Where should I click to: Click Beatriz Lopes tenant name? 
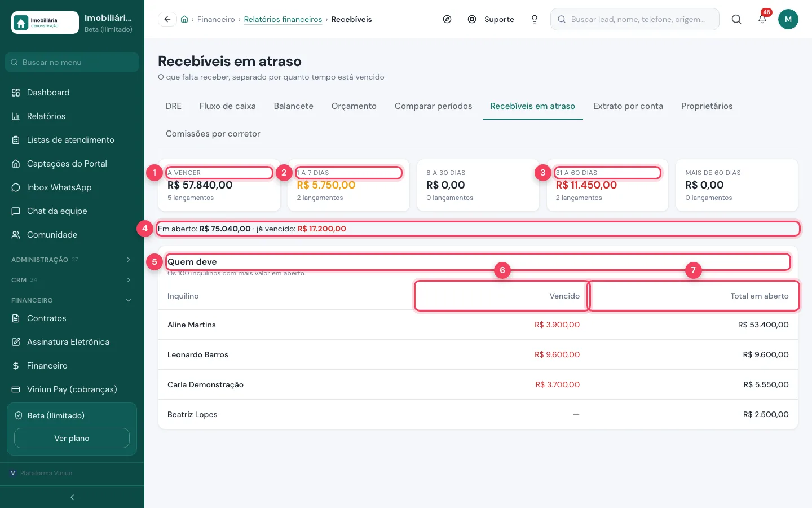pos(192,414)
